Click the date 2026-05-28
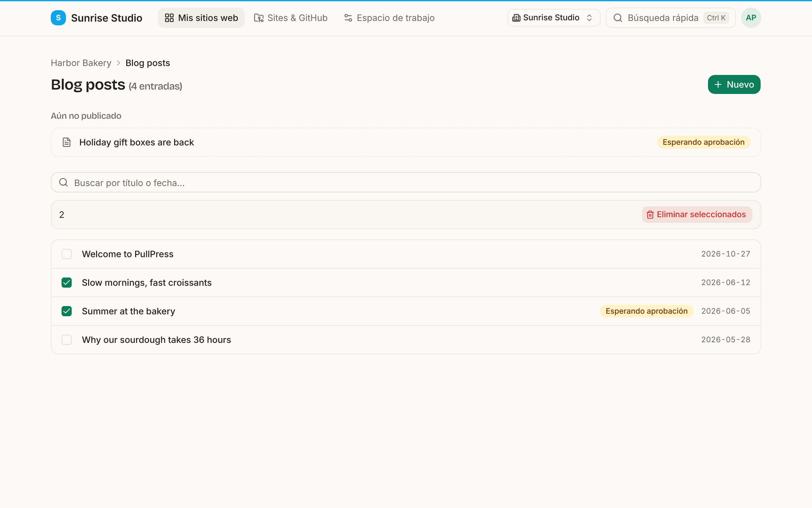This screenshot has height=508, width=812. click(x=726, y=340)
